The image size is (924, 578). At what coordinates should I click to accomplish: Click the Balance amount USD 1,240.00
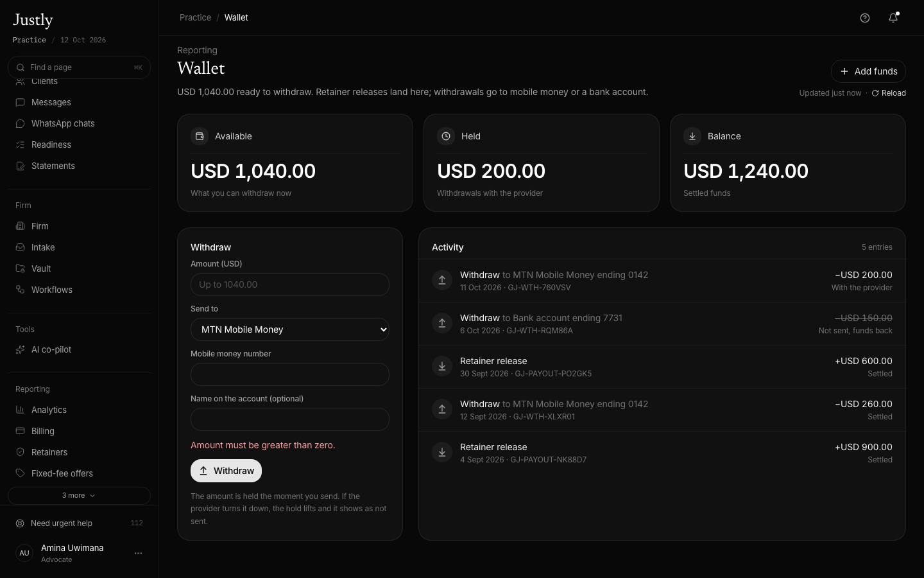pyautogui.click(x=746, y=171)
